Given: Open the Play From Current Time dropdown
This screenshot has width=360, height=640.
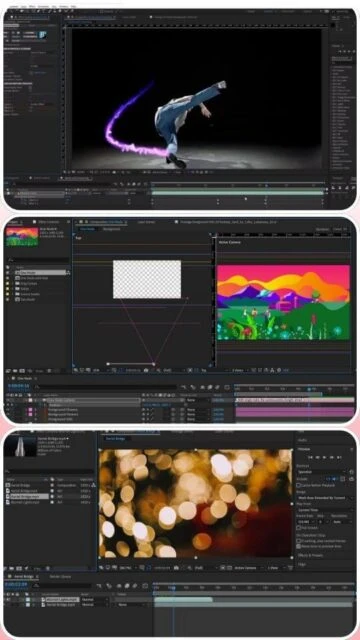Looking at the screenshot, I should coord(325,510).
